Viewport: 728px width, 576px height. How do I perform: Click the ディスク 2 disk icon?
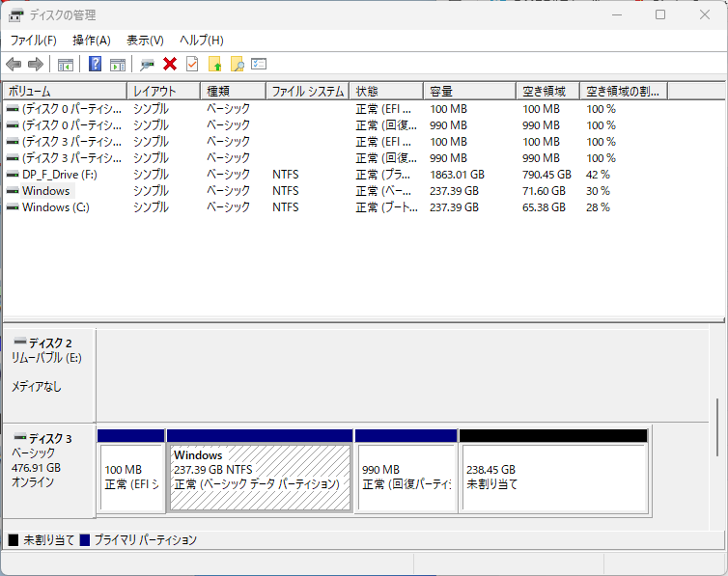tap(20, 342)
